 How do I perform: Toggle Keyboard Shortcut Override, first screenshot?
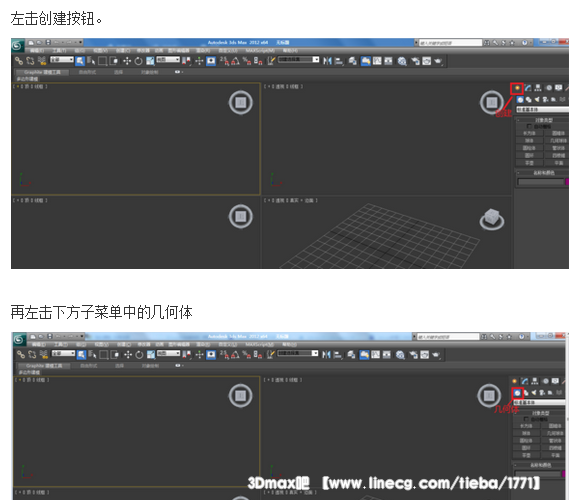[x=211, y=61]
